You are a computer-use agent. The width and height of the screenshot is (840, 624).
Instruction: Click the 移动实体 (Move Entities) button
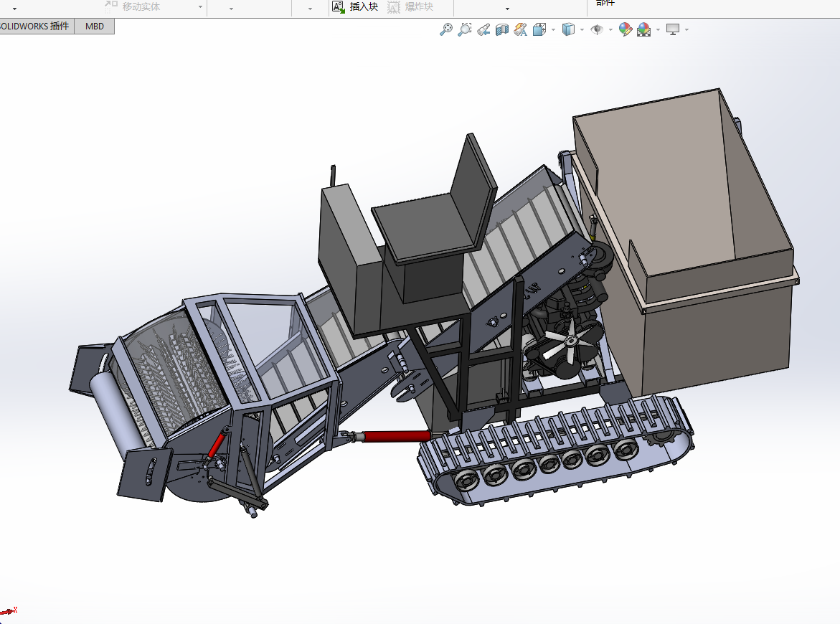pyautogui.click(x=133, y=6)
